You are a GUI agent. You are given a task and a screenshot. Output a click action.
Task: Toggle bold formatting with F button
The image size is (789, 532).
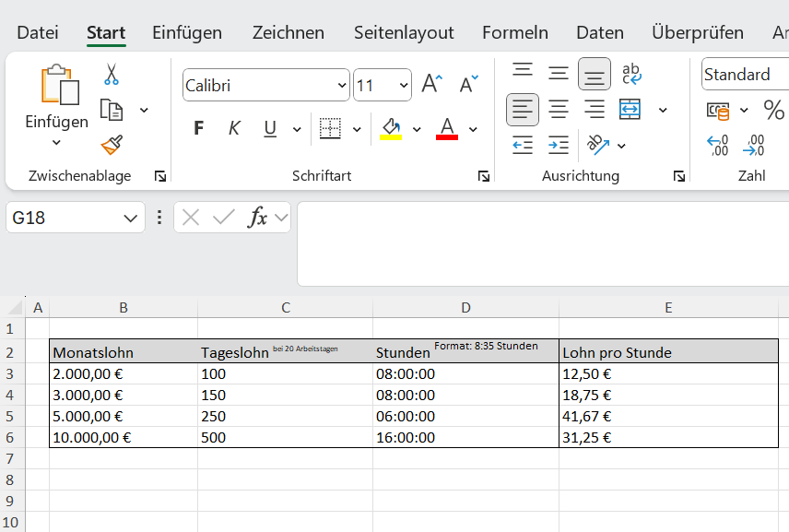click(199, 128)
